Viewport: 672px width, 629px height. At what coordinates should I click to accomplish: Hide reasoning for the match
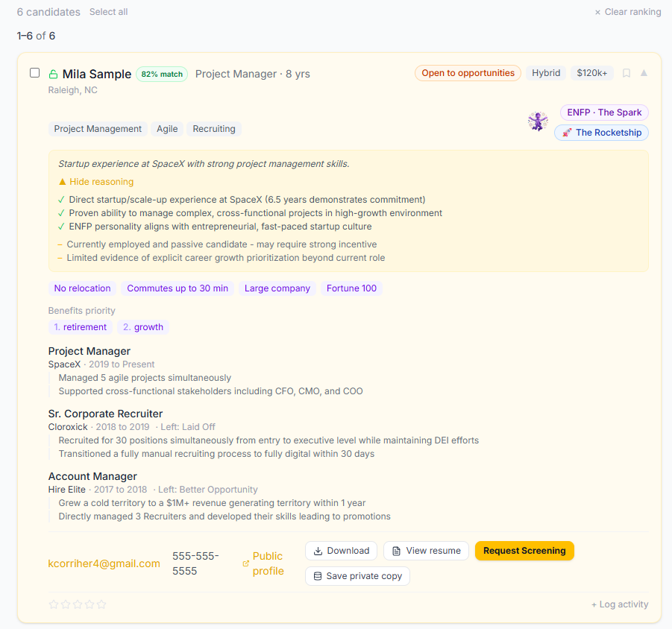[x=96, y=182]
